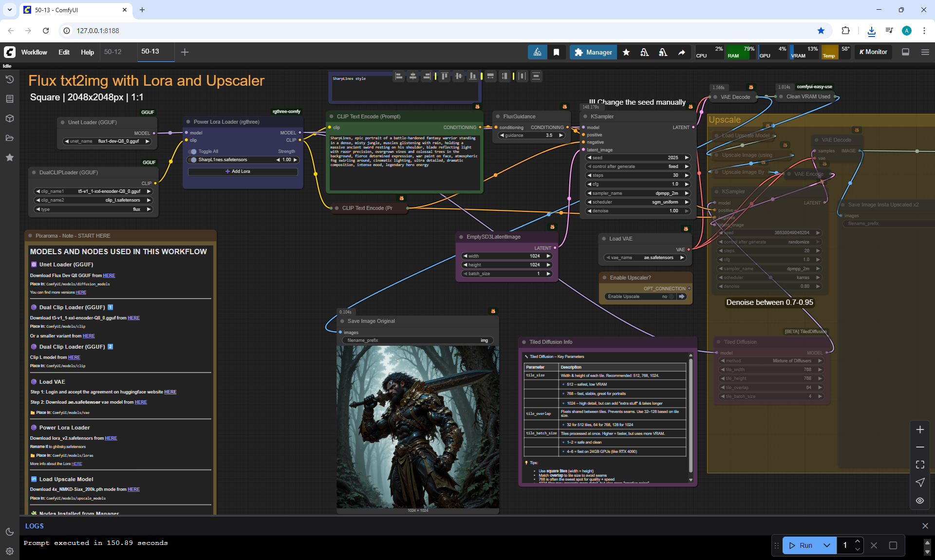The width and height of the screenshot is (935, 560).
Task: Click the bookmark icon in top toolbar
Action: coord(556,52)
